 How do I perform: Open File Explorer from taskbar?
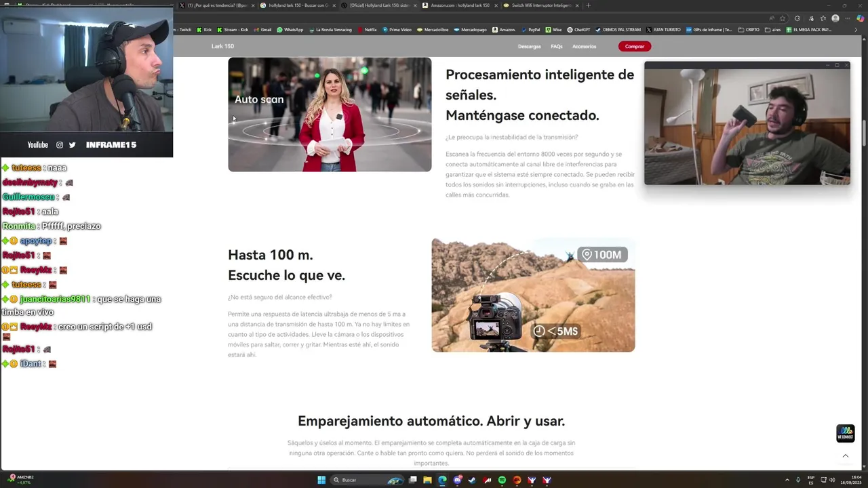(x=427, y=480)
